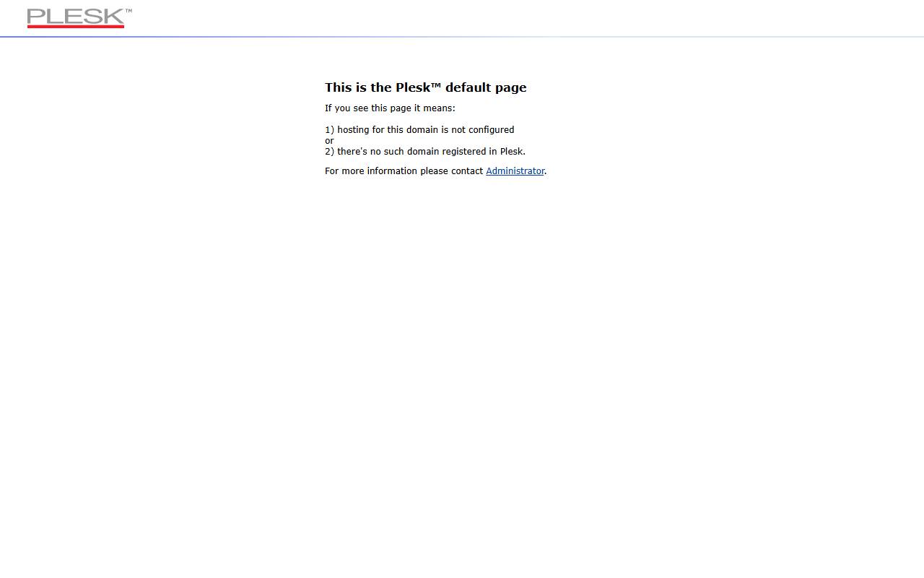Click 'hosting for this domain is not configured' line
Image resolution: width=924 pixels, height=578 pixels.
[x=419, y=130]
